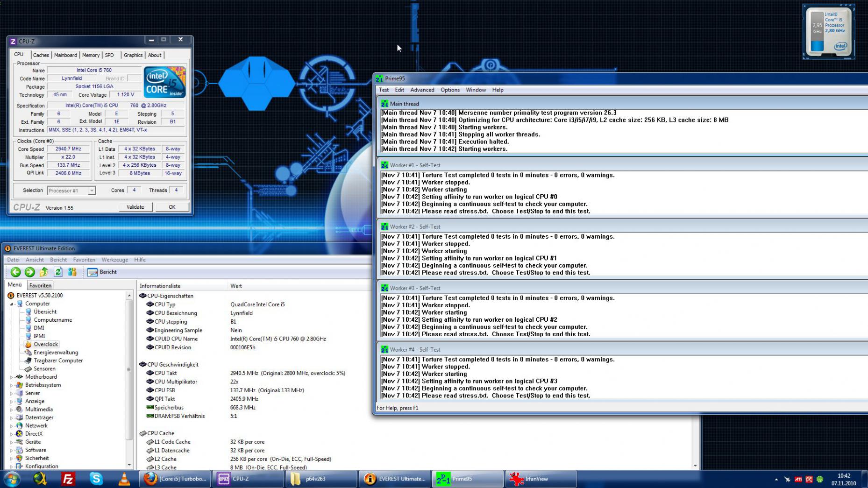
Task: Open the Options menu in Prime95
Action: (x=450, y=90)
